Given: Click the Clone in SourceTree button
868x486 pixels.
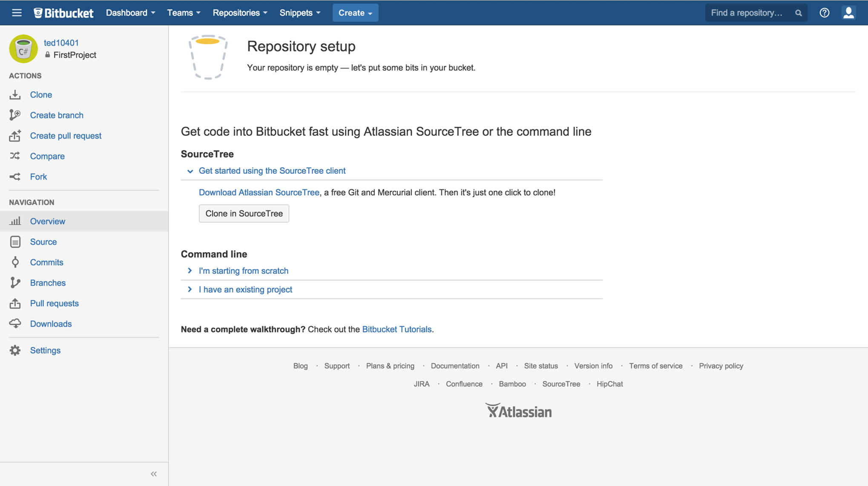Looking at the screenshot, I should (244, 213).
